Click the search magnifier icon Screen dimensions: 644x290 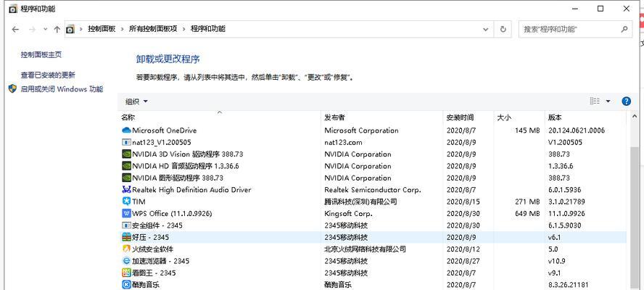tap(624, 29)
